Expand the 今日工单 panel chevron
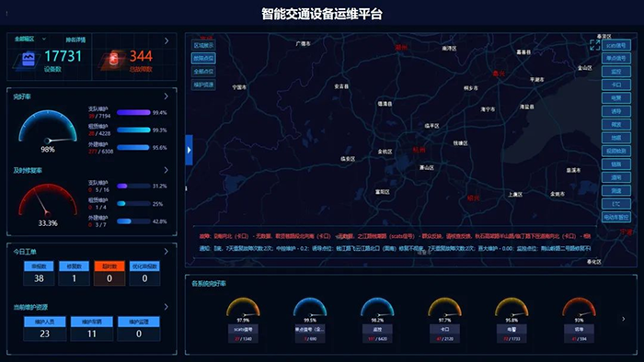 point(166,252)
